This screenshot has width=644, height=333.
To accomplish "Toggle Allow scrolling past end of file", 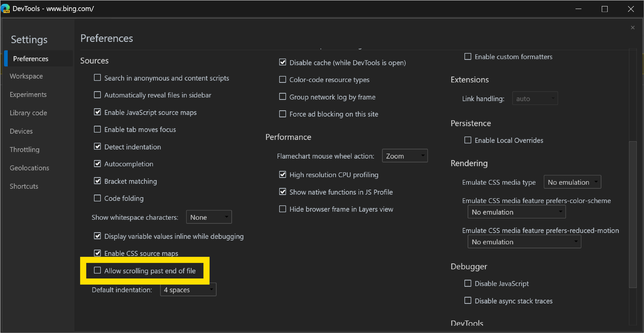I will click(97, 270).
